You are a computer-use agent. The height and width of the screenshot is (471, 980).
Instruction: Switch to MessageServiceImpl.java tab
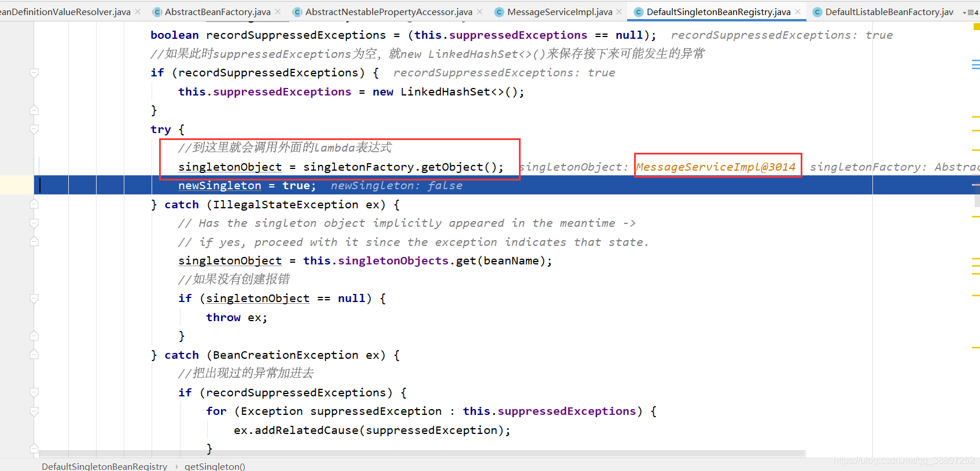click(x=559, y=12)
